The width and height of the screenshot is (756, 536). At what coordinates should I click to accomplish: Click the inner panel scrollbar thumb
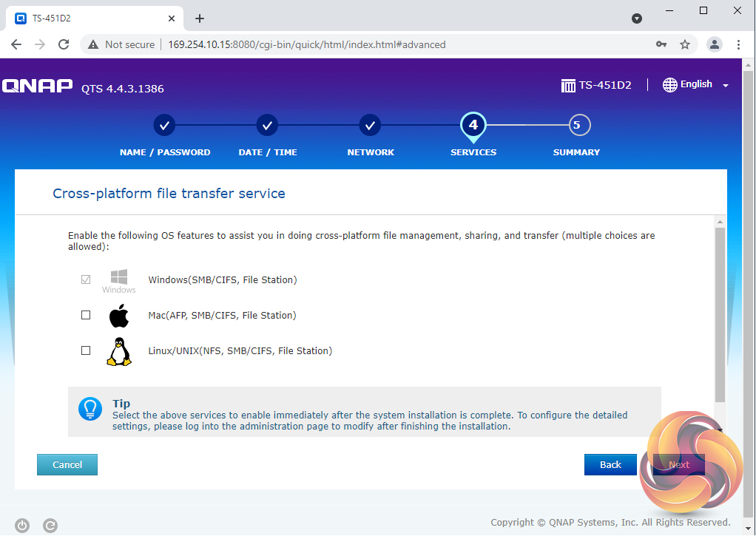click(x=720, y=315)
